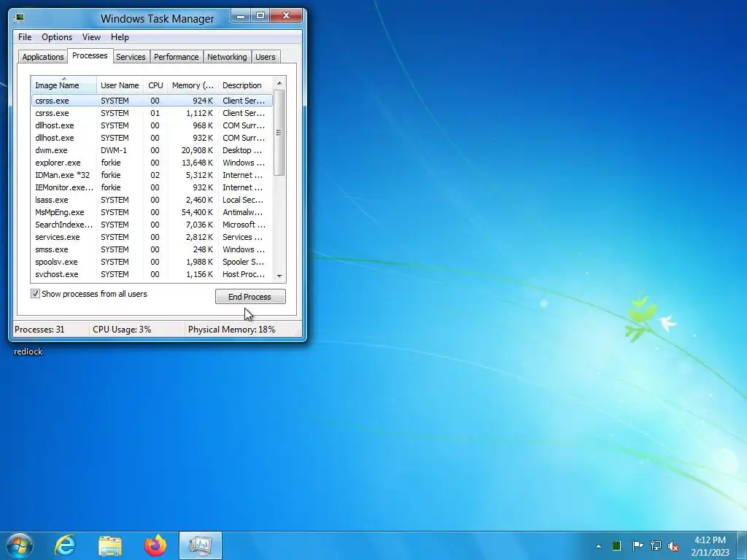Click the process list scrollbar thumb

click(x=279, y=133)
